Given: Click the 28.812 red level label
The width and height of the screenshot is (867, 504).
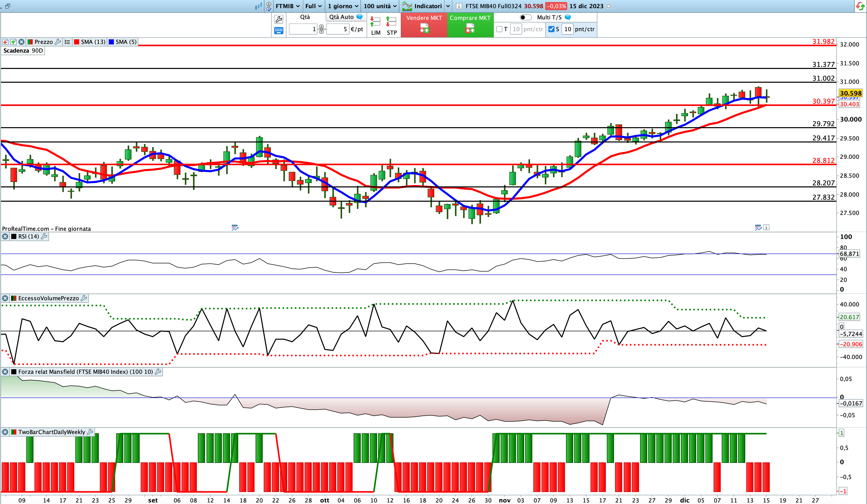Looking at the screenshot, I should point(823,160).
